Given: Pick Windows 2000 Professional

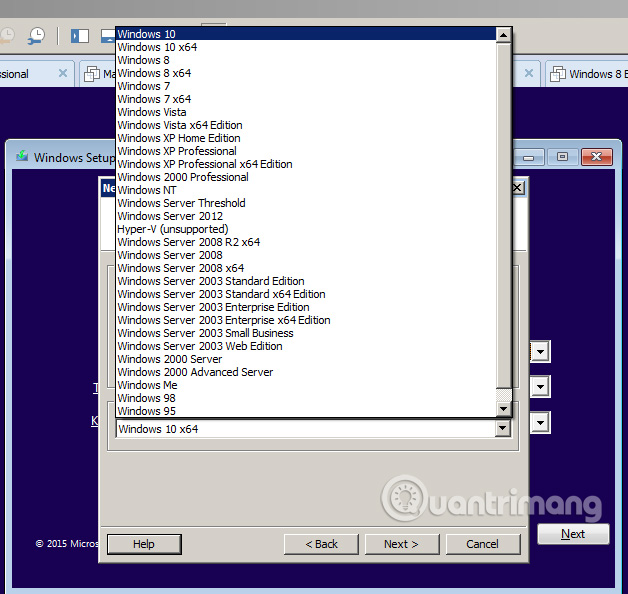Looking at the screenshot, I should coord(306,177).
